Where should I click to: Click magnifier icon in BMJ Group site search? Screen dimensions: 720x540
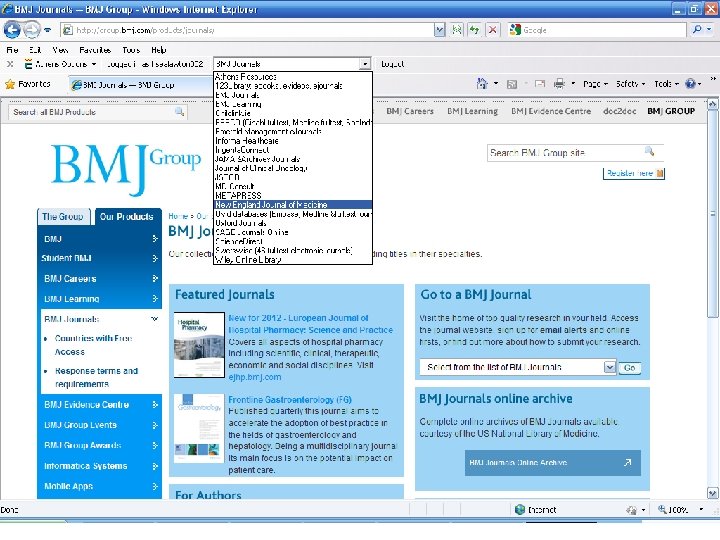tap(649, 151)
